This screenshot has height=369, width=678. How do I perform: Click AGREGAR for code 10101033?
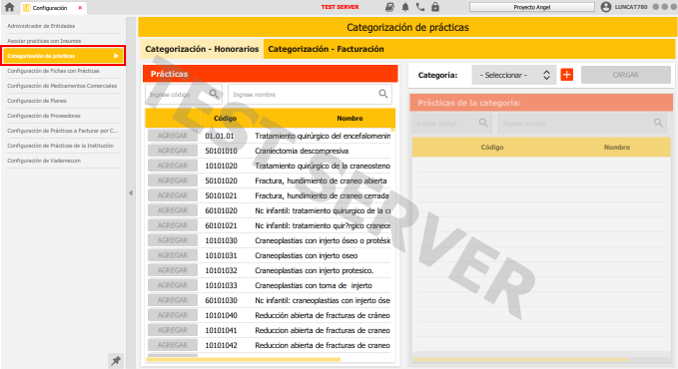tap(173, 285)
